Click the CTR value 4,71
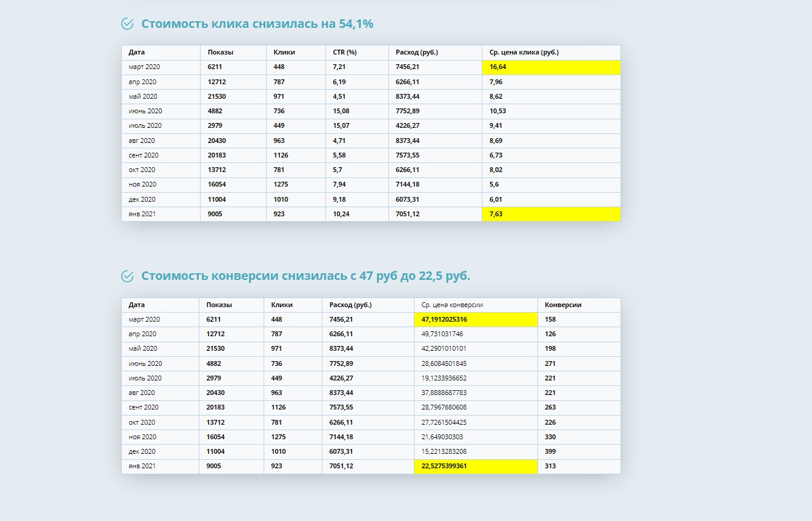Image resolution: width=812 pixels, height=521 pixels. click(339, 141)
